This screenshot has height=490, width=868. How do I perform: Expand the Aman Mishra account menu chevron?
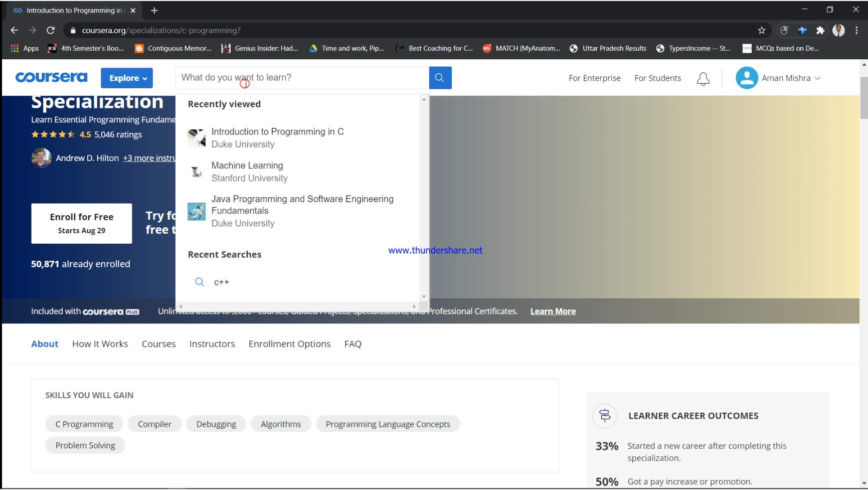click(817, 78)
